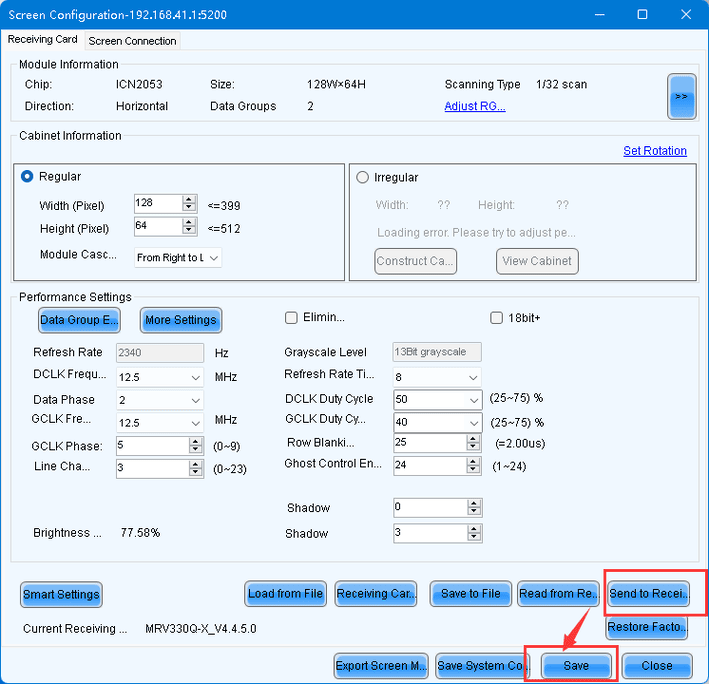Launch Smart Settings
The image size is (709, 684).
(61, 594)
